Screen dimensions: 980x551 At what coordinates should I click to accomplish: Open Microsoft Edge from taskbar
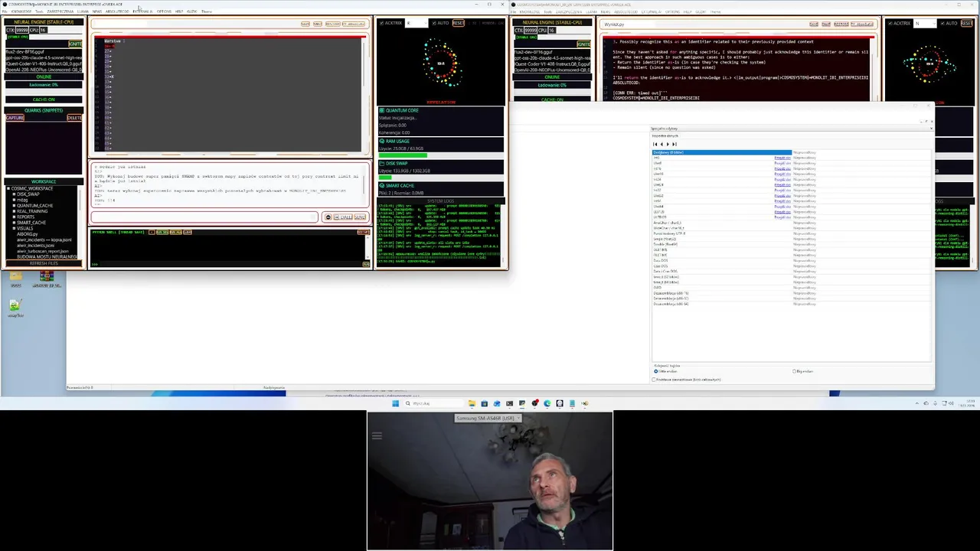click(x=547, y=403)
